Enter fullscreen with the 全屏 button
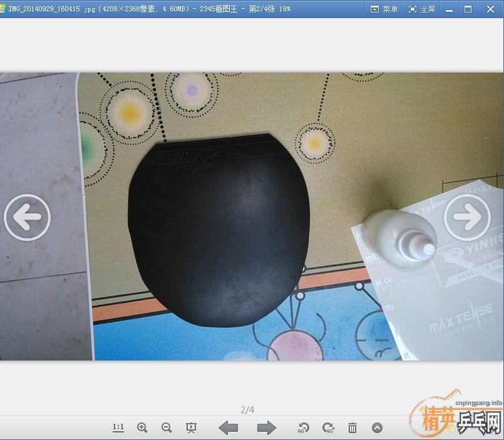 [x=422, y=9]
